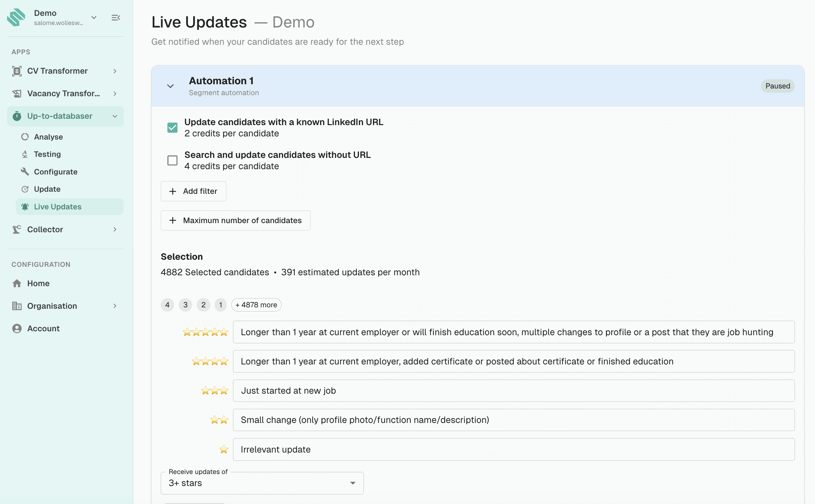Click the Collector robot arm icon
Image resolution: width=815 pixels, height=504 pixels.
click(17, 229)
